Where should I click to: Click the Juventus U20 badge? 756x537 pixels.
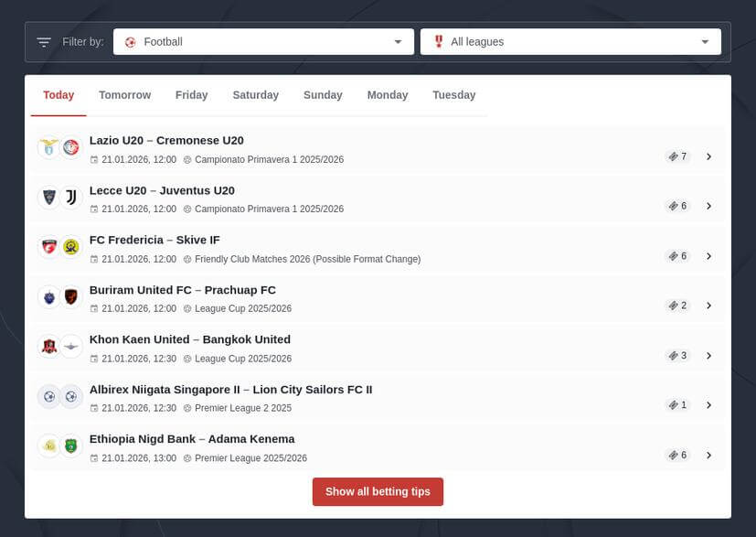(71, 198)
